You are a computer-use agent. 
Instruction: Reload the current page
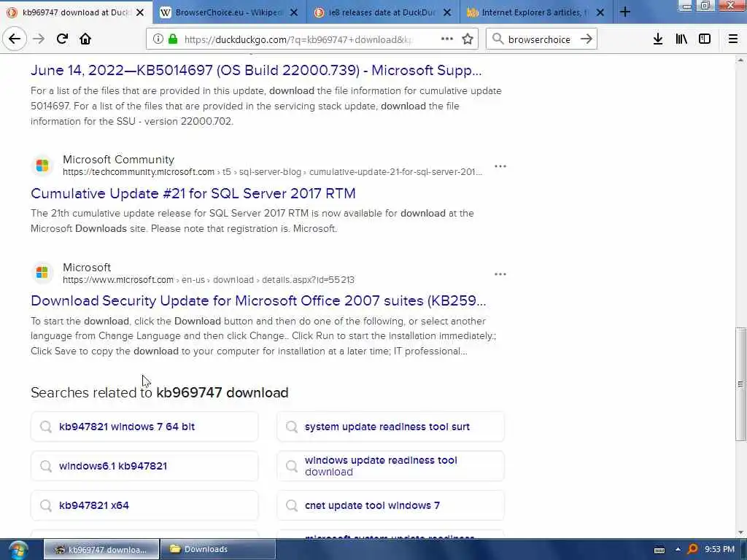(62, 39)
